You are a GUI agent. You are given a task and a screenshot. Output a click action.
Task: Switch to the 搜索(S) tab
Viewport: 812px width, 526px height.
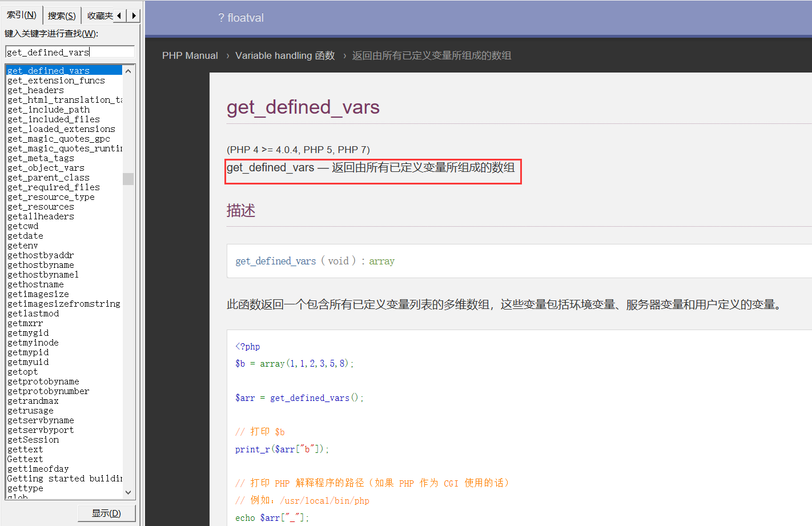[x=62, y=16]
